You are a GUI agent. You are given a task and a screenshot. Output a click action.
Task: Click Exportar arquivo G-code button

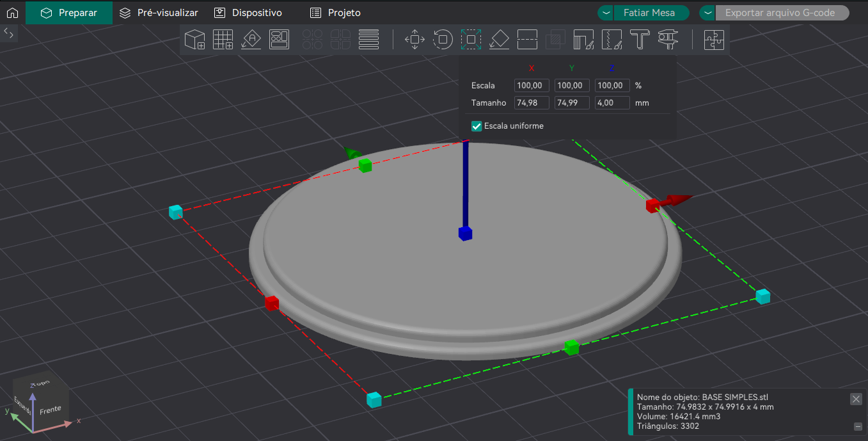tap(782, 13)
